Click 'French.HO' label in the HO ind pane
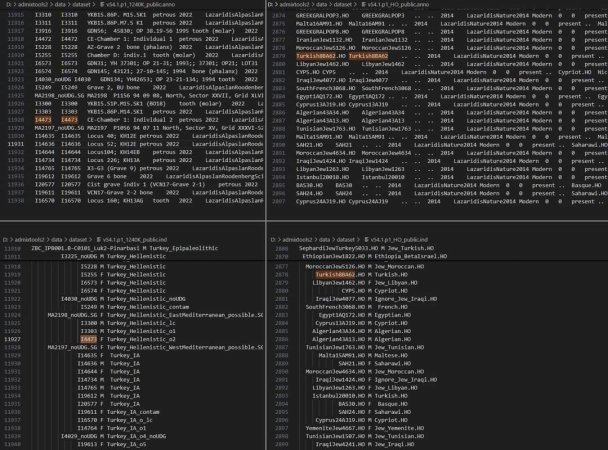608x450 pixels. (392, 307)
